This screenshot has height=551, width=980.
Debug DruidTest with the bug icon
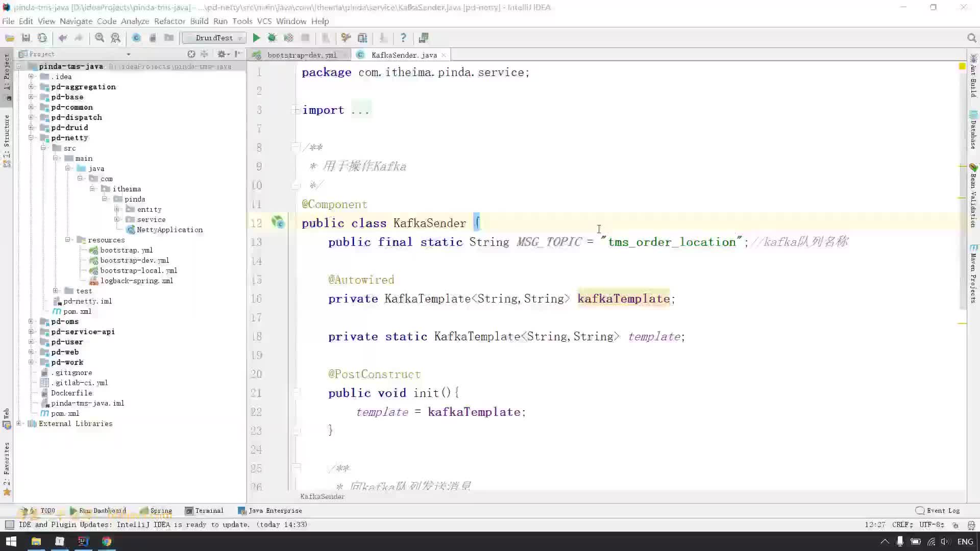(x=272, y=38)
